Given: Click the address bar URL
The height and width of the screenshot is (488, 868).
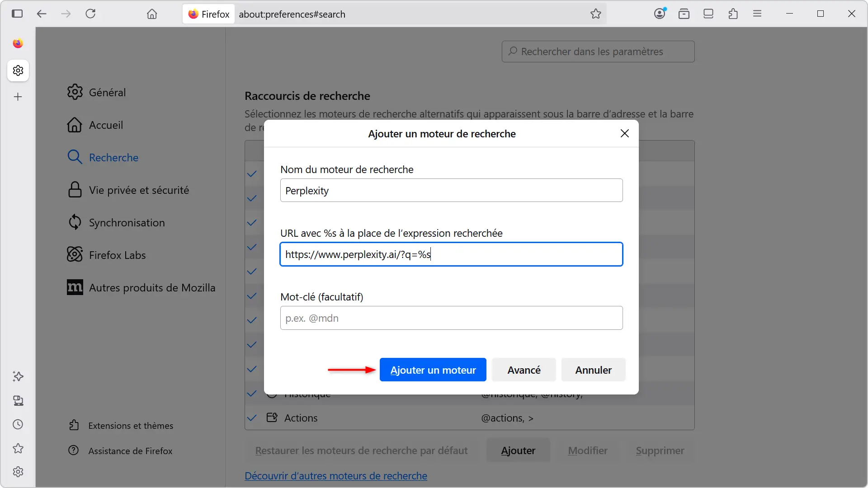Looking at the screenshot, I should 292,14.
